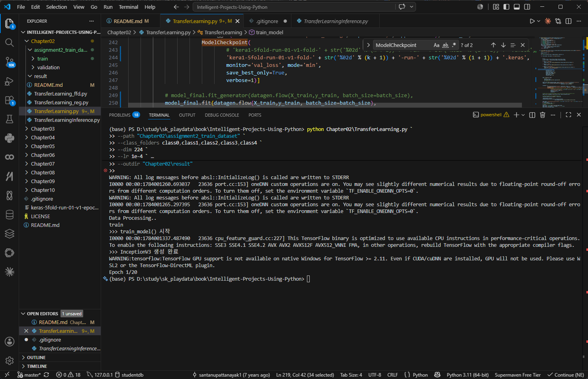This screenshot has height=379, width=588.
Task: Switch to TransferLearningInference.py tab
Action: (x=336, y=21)
